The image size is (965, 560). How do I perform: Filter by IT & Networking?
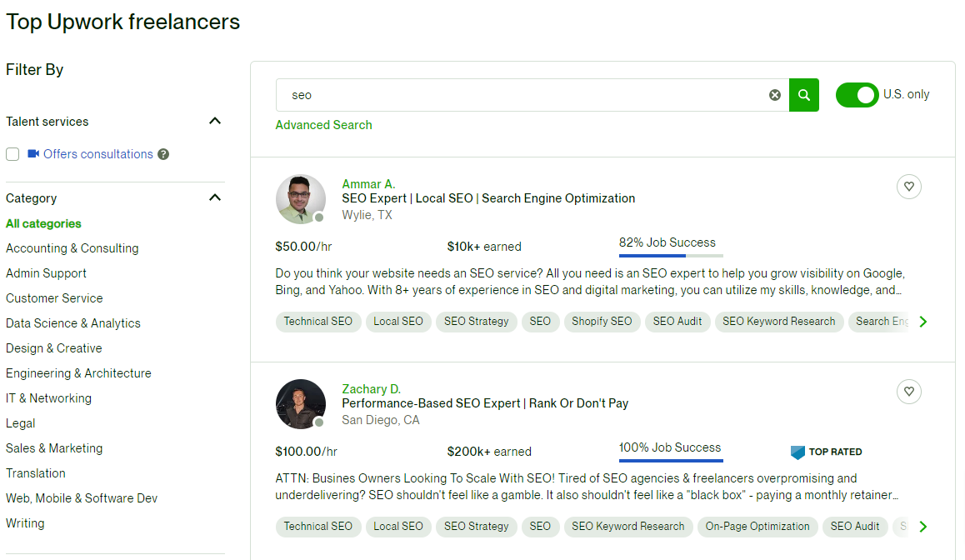tap(48, 398)
